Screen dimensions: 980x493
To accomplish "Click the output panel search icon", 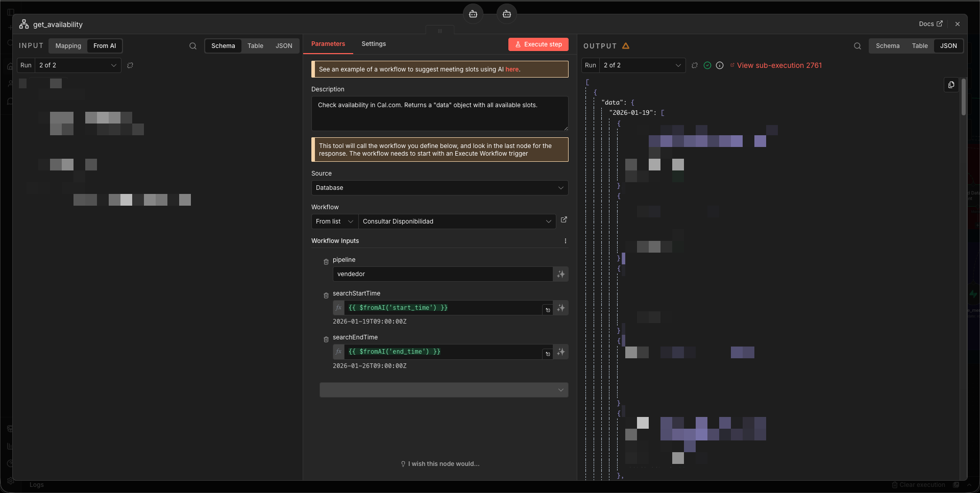I will point(857,46).
